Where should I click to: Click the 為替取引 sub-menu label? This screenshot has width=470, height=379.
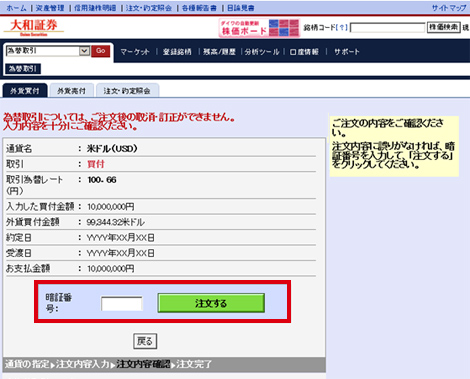click(23, 69)
